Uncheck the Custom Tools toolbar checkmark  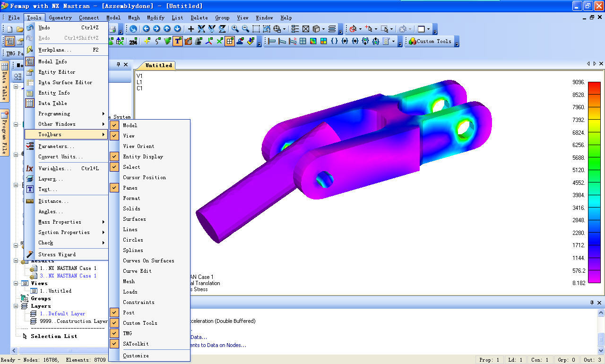(114, 323)
